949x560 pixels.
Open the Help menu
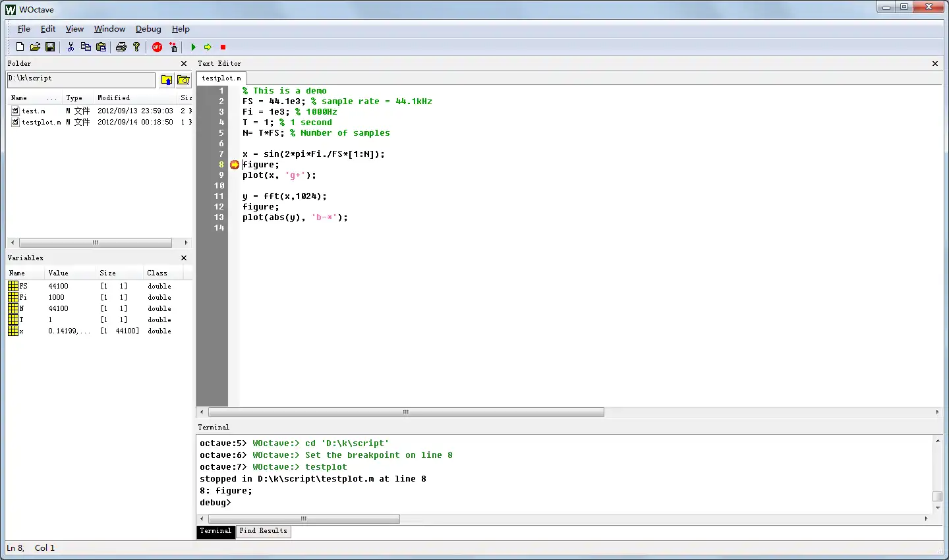181,29
